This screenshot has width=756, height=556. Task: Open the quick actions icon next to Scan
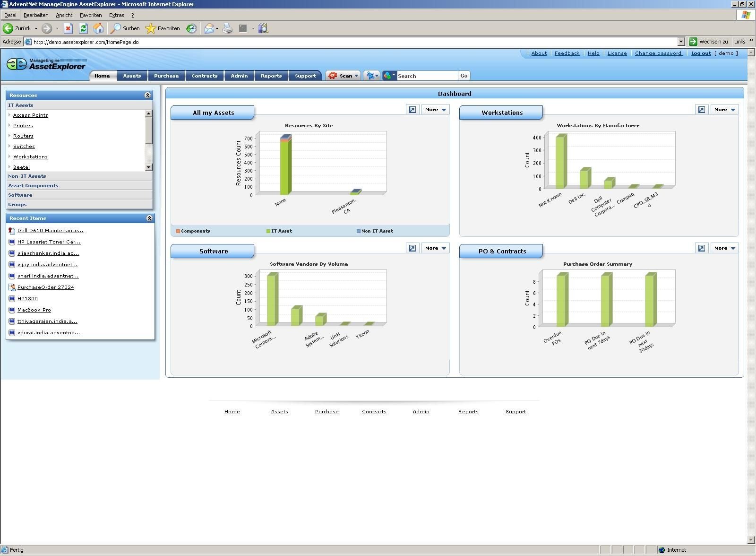coord(371,76)
